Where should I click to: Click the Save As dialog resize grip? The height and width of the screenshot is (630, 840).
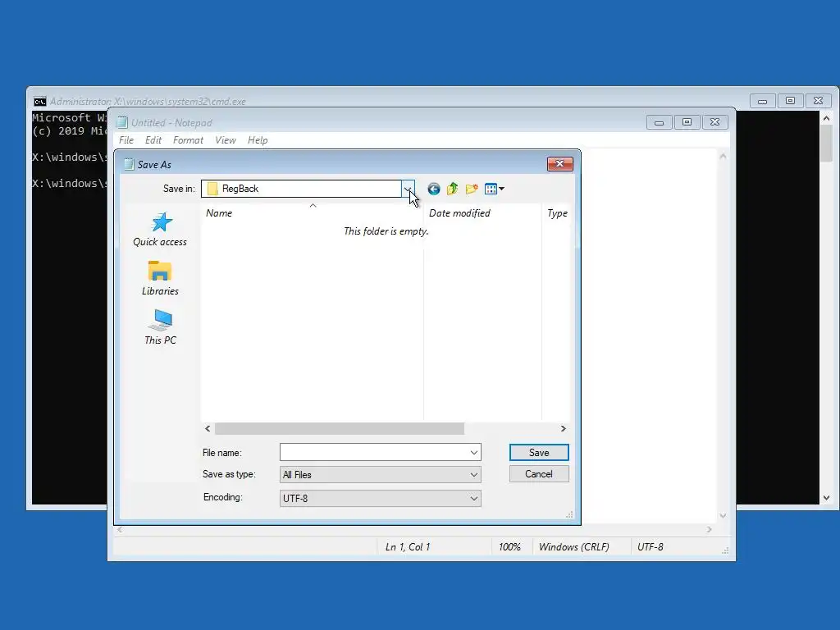569,515
